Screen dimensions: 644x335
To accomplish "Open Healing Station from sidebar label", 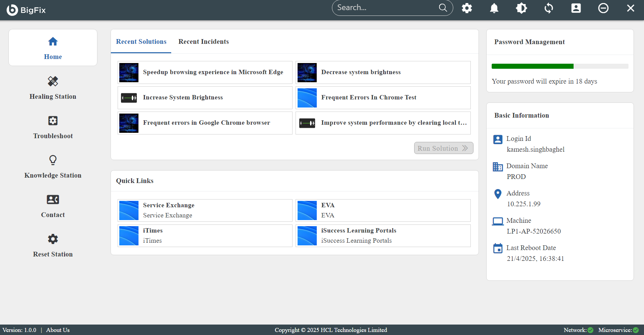I will [x=53, y=96].
